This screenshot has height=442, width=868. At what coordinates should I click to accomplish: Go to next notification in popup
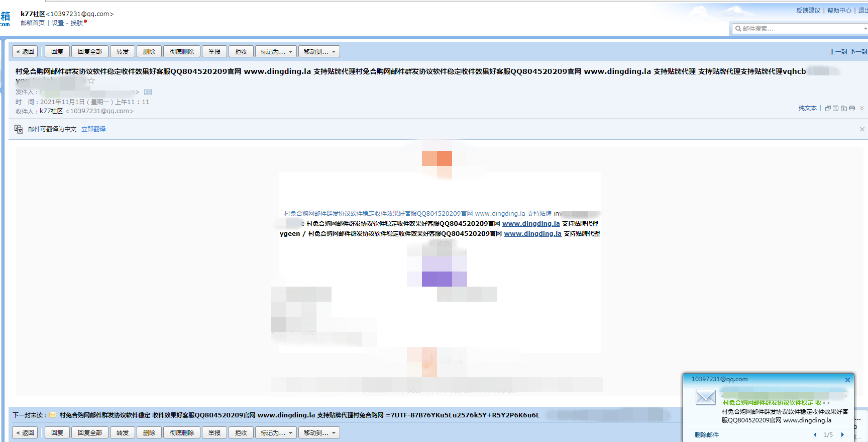[842, 434]
